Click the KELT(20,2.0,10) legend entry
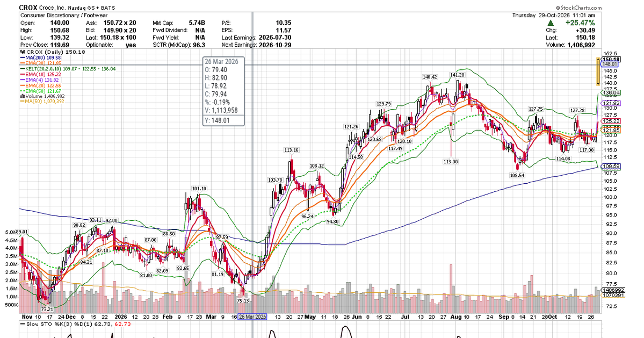Image resolution: width=644 pixels, height=338 pixels. coord(68,69)
